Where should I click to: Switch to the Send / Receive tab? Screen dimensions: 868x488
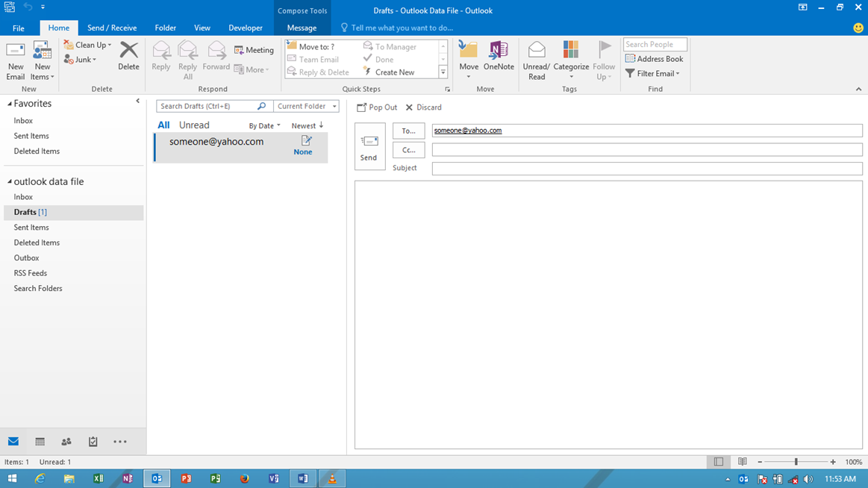[x=112, y=28]
